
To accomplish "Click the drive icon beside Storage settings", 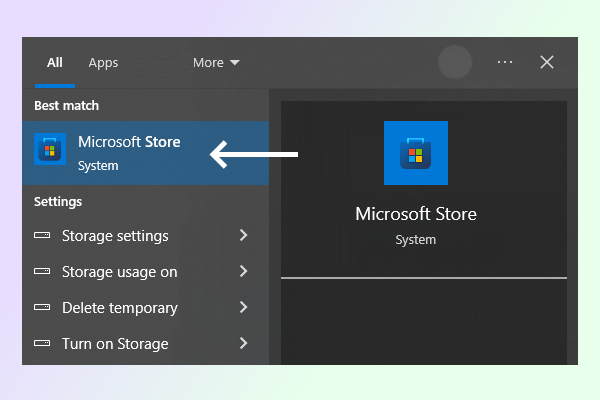I will pos(42,236).
